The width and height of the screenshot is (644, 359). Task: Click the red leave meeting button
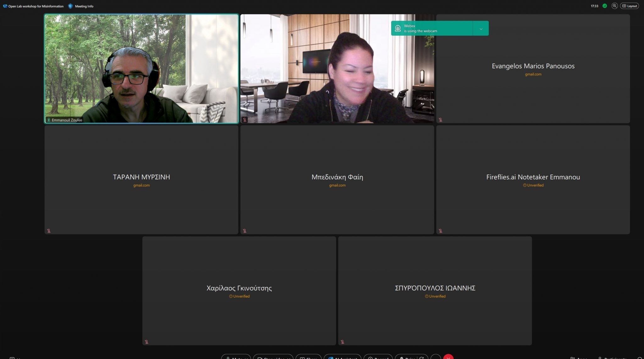448,357
